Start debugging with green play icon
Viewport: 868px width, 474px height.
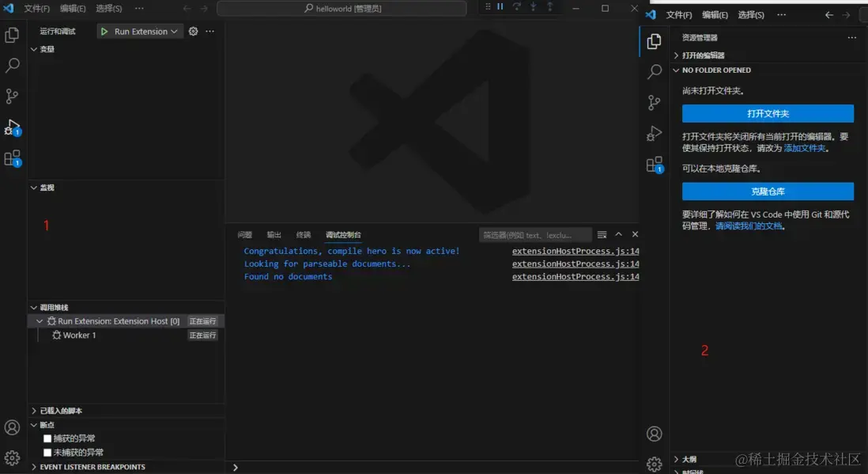pyautogui.click(x=104, y=32)
